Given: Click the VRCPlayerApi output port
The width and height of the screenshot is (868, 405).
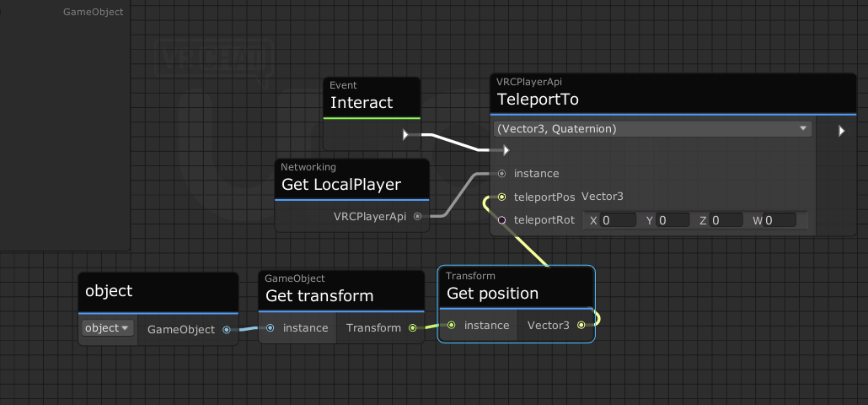Looking at the screenshot, I should 417,217.
